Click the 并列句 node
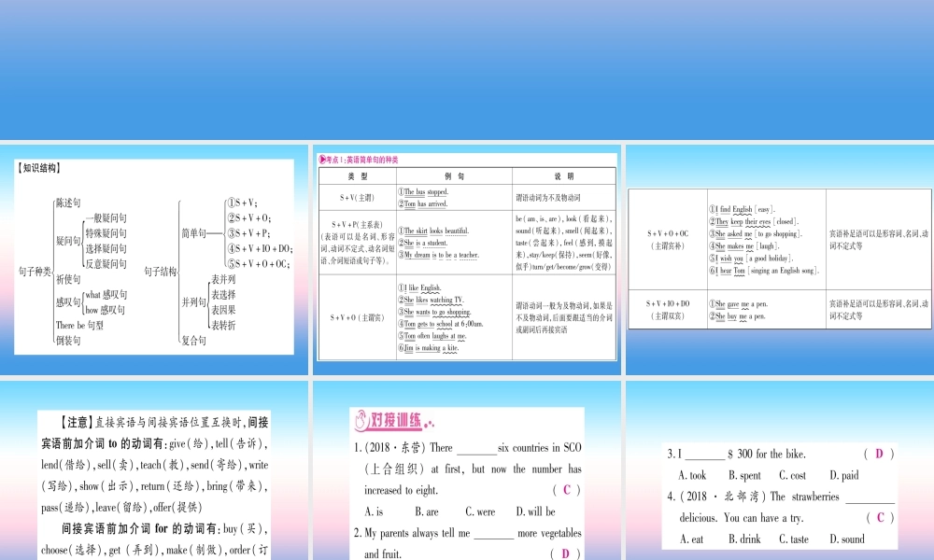934x560 pixels. [193, 302]
